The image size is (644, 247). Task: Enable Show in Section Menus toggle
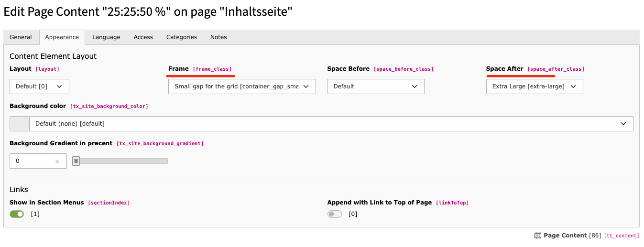(x=17, y=214)
